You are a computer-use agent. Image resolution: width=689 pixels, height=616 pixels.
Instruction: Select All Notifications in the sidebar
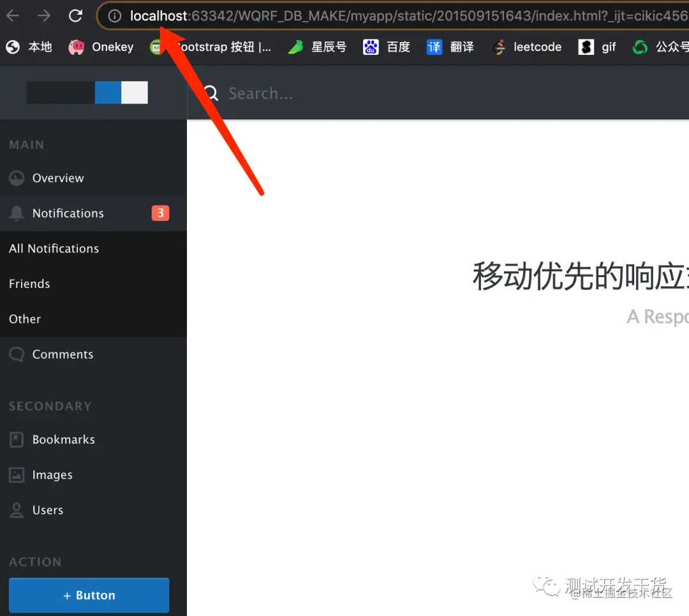point(54,248)
